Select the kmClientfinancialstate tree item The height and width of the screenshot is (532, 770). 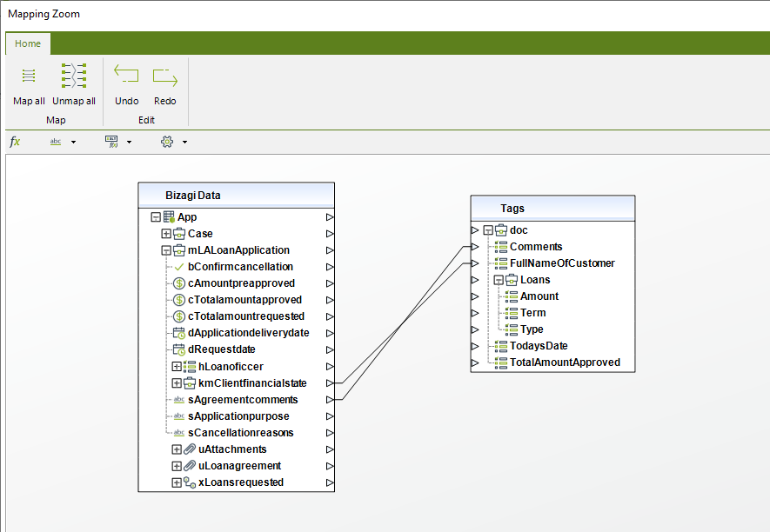pyautogui.click(x=252, y=383)
